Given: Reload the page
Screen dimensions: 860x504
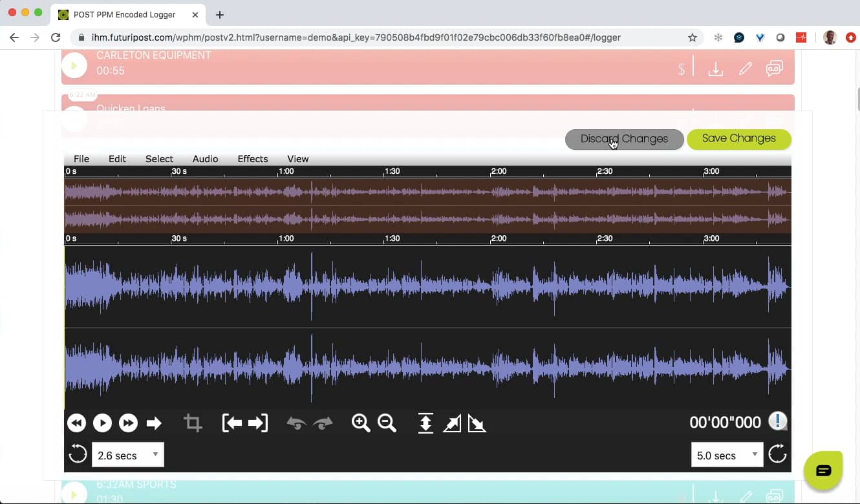Looking at the screenshot, I should [56, 37].
